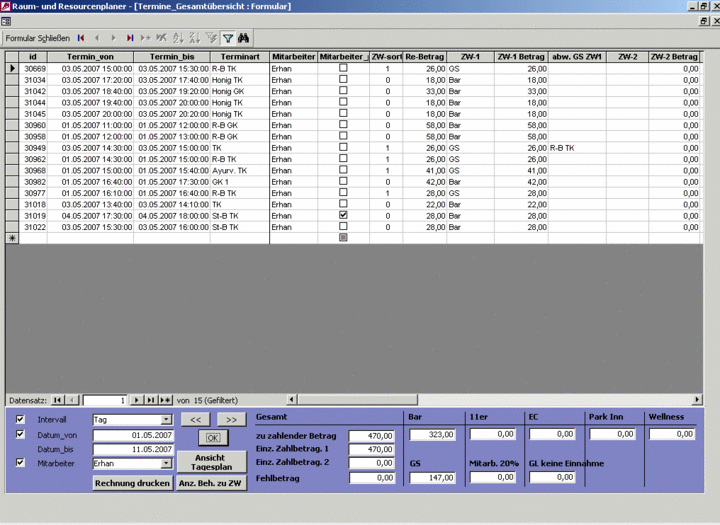
Task: Disable the Datum_von filter checkbox
Action: [x=20, y=434]
